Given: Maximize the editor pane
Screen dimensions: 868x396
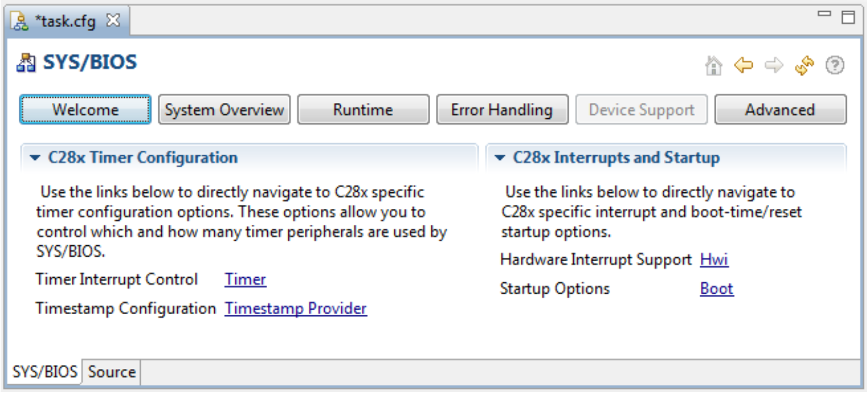Looking at the screenshot, I should [x=848, y=17].
